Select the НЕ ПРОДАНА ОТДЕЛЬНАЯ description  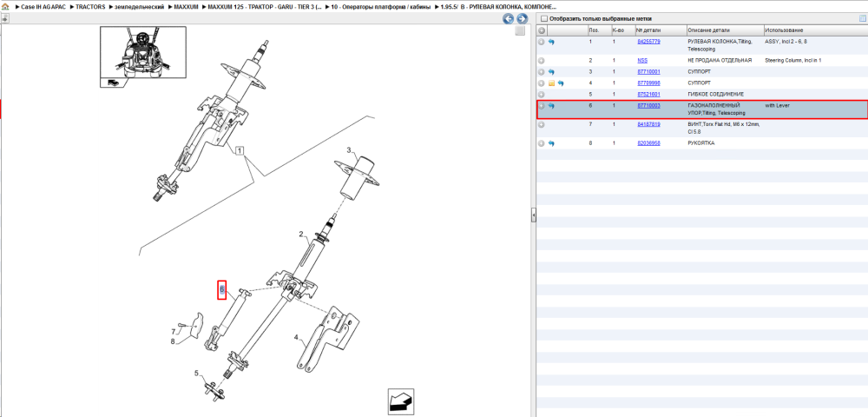pyautogui.click(x=720, y=60)
